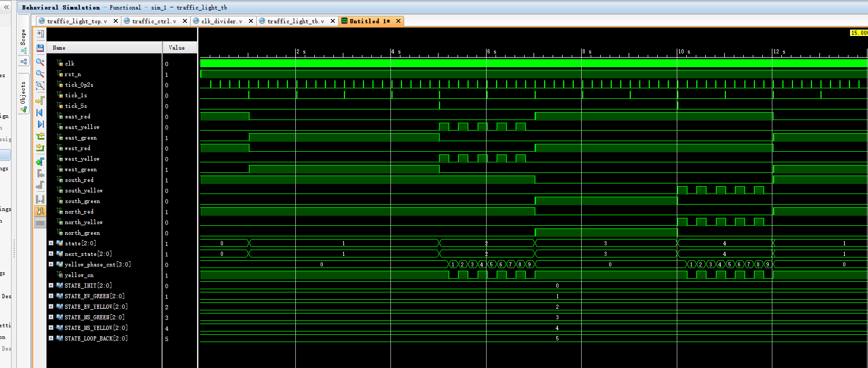Viewport: 868px width, 368px height.
Task: Click the Value column header
Action: click(x=180, y=48)
